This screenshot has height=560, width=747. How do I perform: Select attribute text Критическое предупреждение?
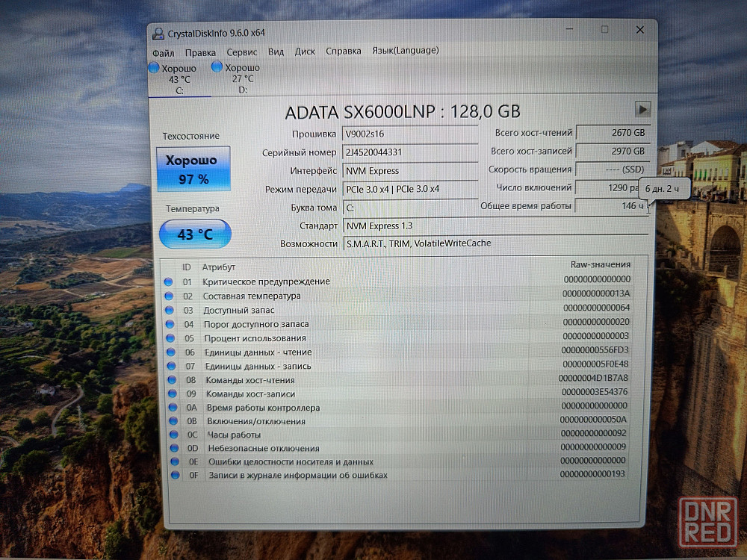(x=266, y=281)
